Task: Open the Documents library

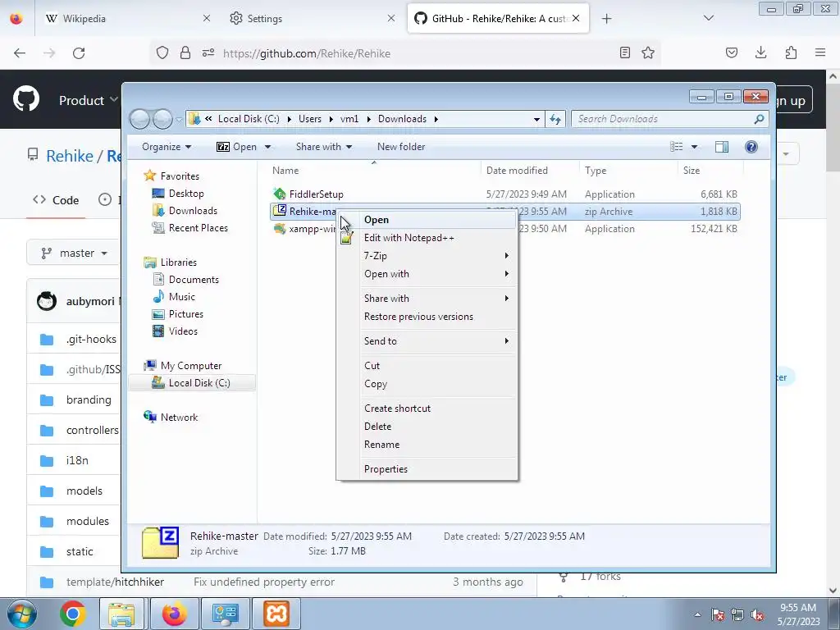Action: click(194, 280)
